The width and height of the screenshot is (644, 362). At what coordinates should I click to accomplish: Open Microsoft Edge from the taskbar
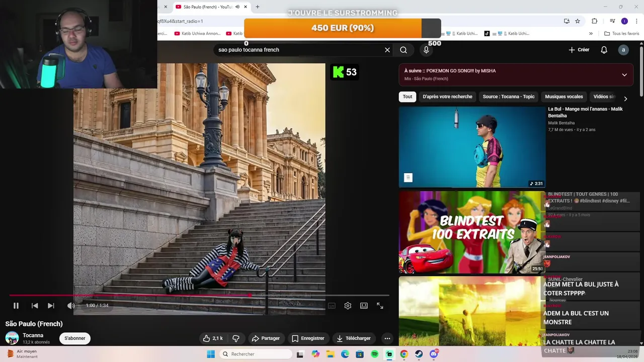click(x=345, y=354)
